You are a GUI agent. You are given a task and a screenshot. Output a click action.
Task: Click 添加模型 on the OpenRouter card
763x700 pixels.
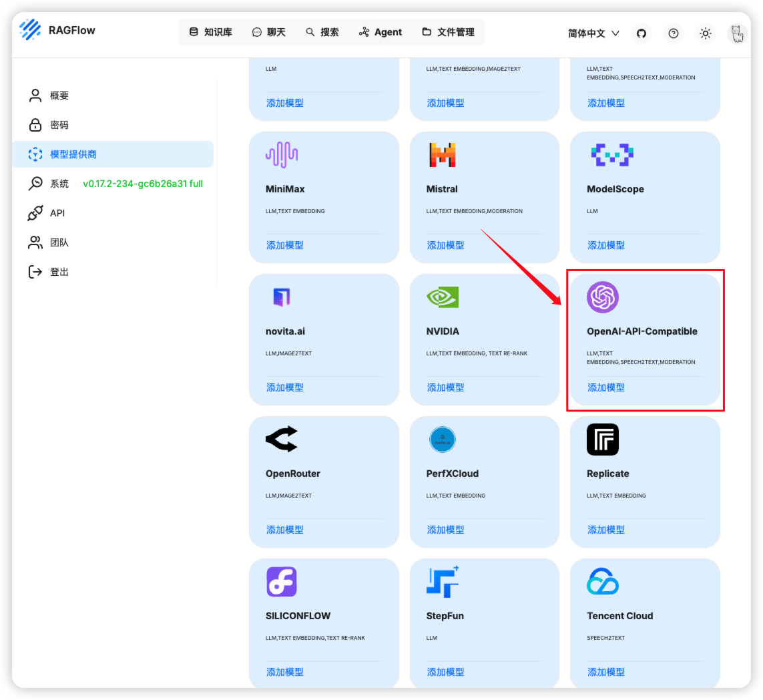tap(284, 530)
